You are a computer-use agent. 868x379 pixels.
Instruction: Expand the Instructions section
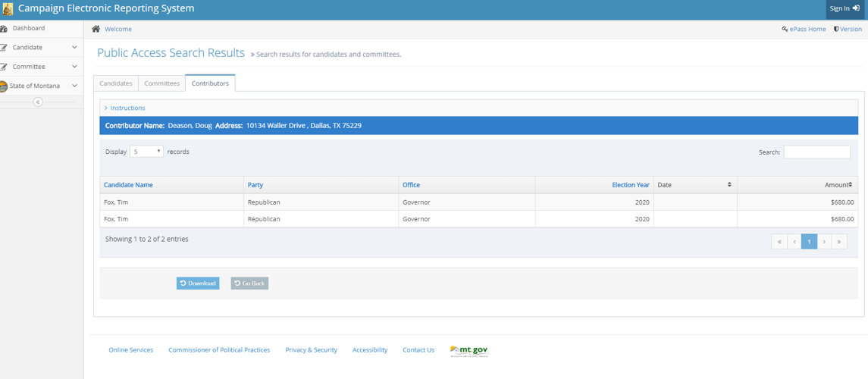tap(127, 108)
